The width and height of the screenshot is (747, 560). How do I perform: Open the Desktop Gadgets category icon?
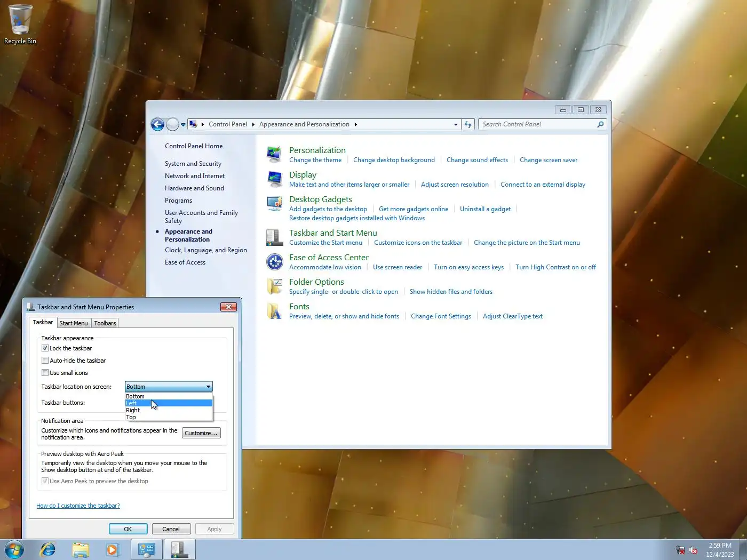(274, 204)
